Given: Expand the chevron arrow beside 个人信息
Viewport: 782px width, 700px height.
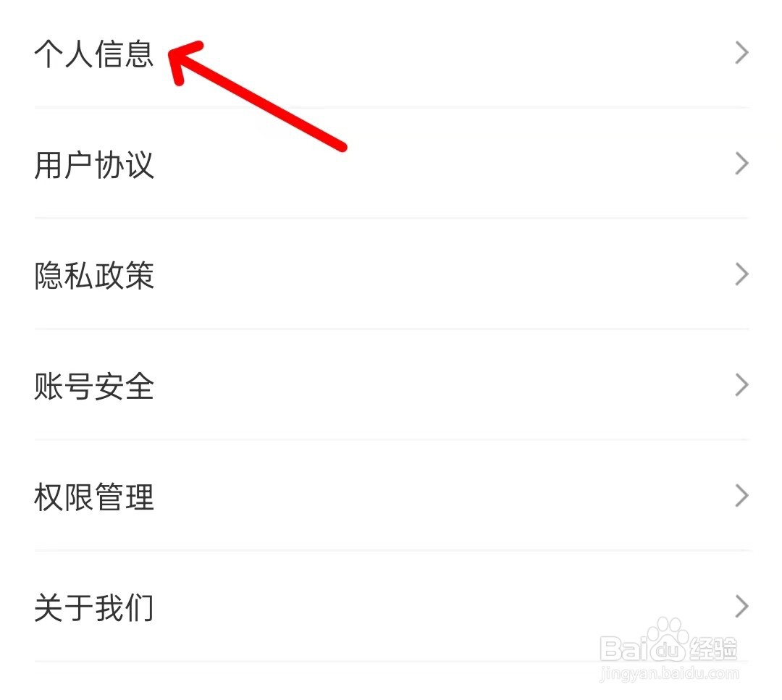Looking at the screenshot, I should click(741, 53).
